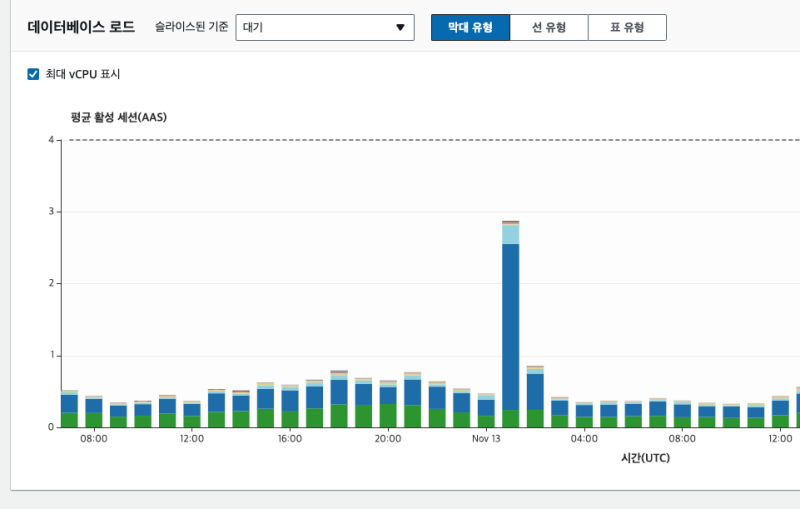Viewport: 800px width, 509px height.
Task: Switch to 선 유형 chart view
Action: pyautogui.click(x=549, y=28)
